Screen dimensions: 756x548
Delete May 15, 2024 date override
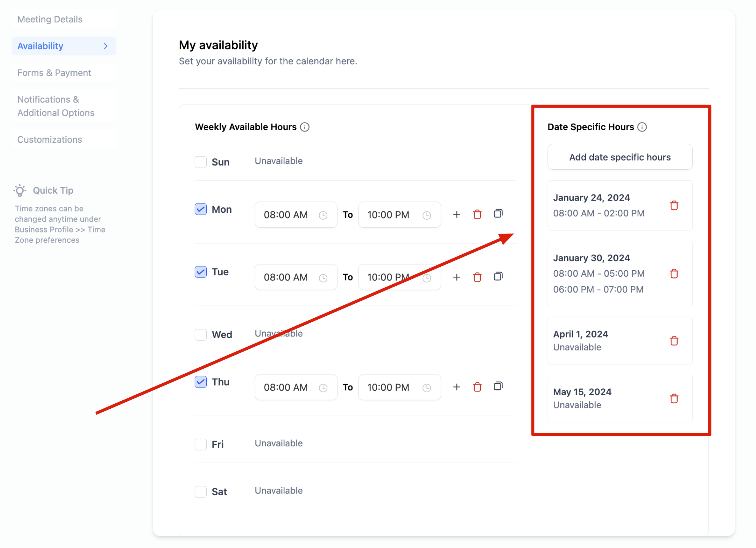[674, 398]
